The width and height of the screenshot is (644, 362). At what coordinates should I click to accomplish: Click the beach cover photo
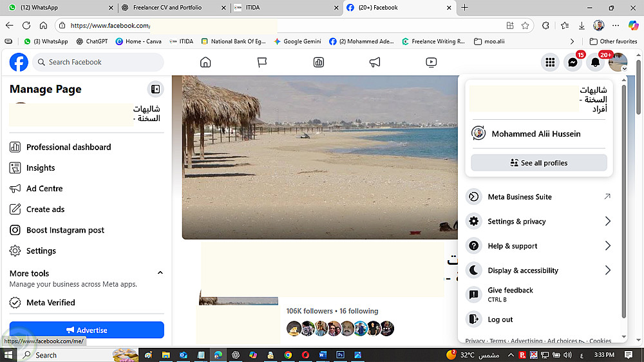[x=319, y=157]
